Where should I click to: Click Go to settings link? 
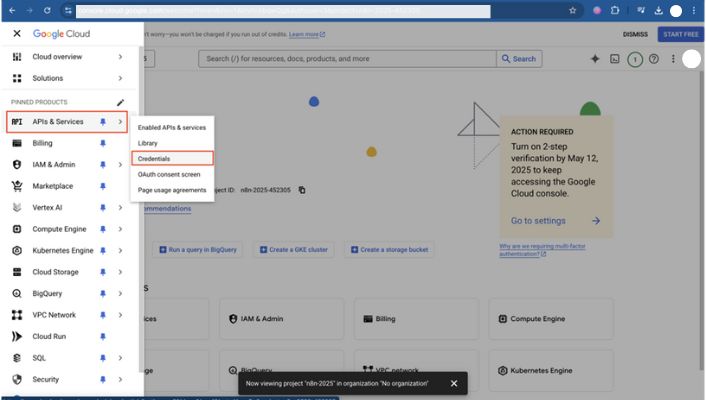tap(555, 221)
